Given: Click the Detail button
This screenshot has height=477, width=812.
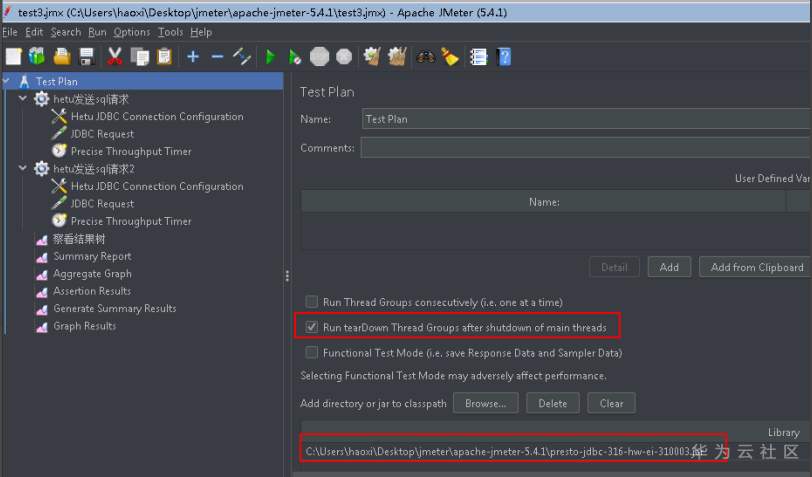Looking at the screenshot, I should coord(614,267).
